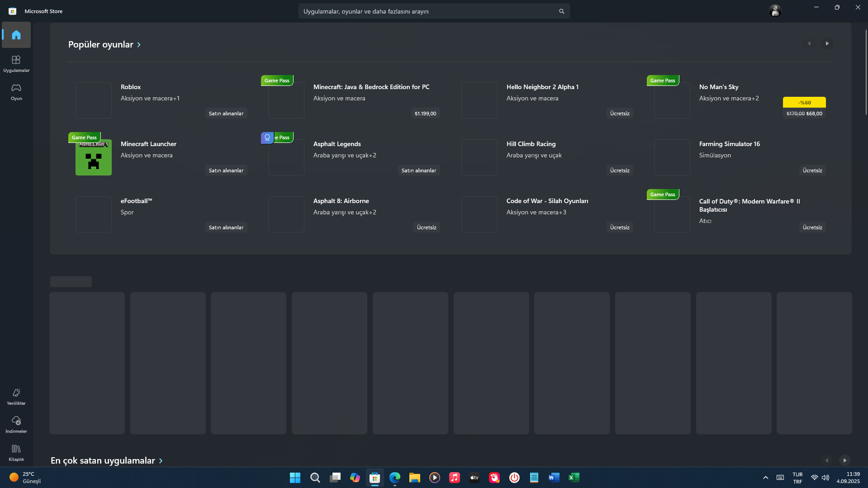The width and height of the screenshot is (868, 488).
Task: Click the search box for apps and games
Action: click(434, 11)
